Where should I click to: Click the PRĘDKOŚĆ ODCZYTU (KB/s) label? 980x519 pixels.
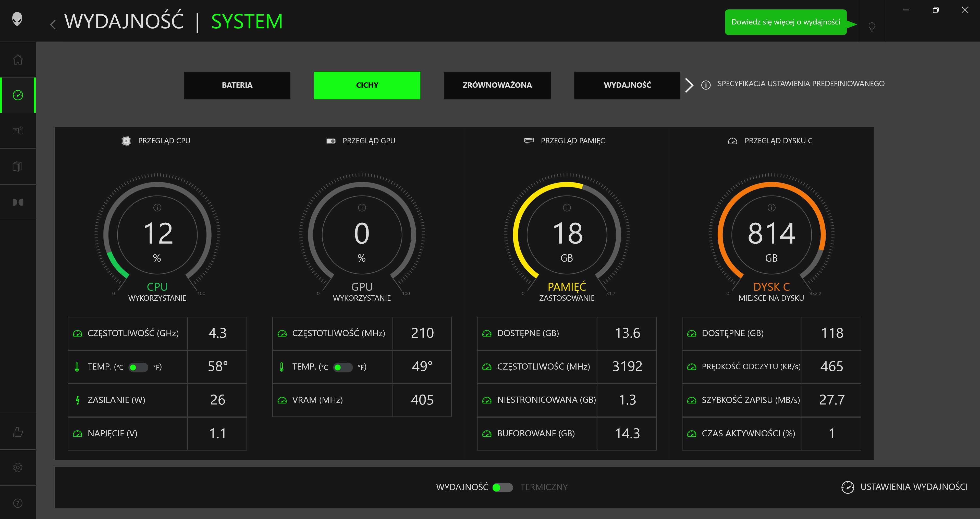click(x=751, y=366)
